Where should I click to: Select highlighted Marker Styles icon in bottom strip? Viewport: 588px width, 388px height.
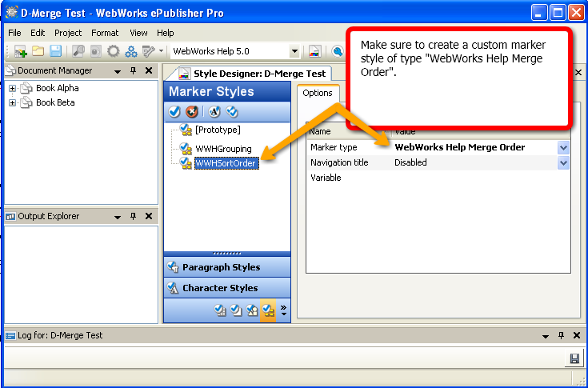tap(269, 310)
